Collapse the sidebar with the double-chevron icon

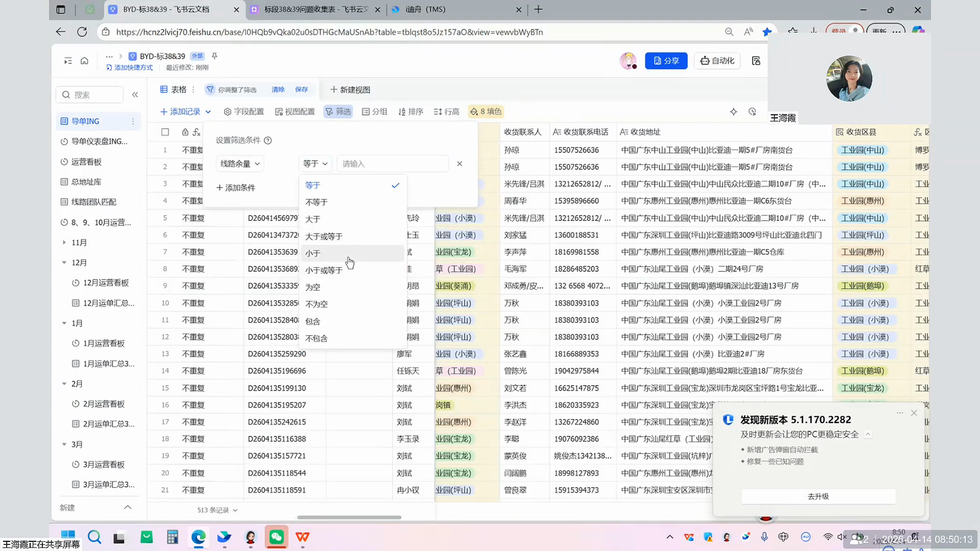(x=135, y=94)
